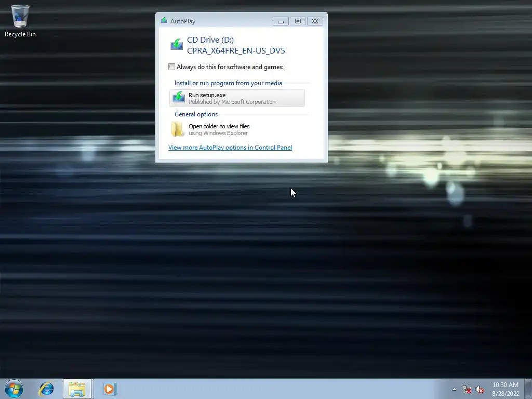
Task: Click the AutoPlay title bar icon
Action: click(x=164, y=21)
